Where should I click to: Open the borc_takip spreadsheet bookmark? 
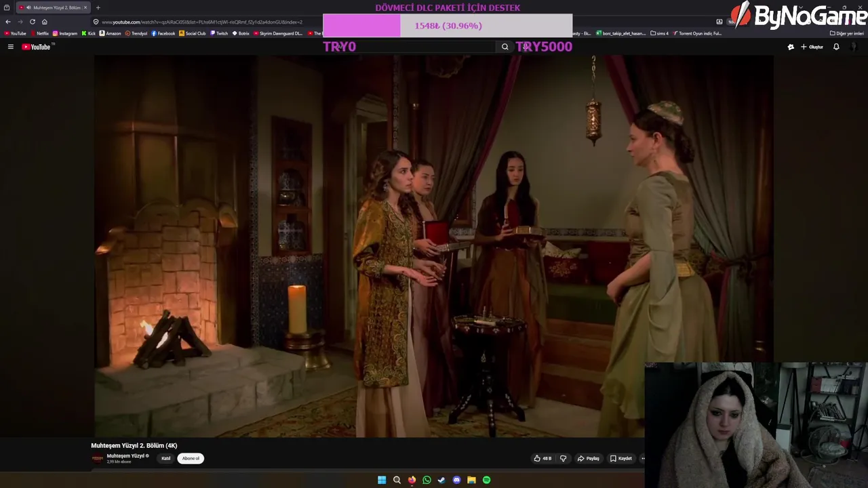pyautogui.click(x=621, y=33)
